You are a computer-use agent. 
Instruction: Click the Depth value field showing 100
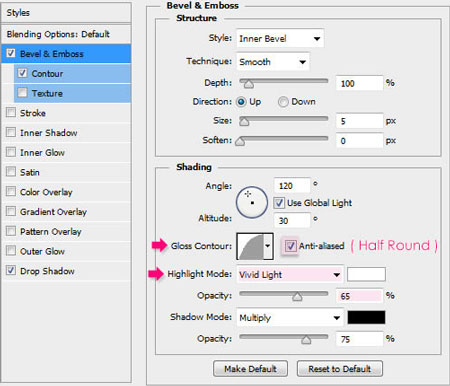[x=359, y=83]
